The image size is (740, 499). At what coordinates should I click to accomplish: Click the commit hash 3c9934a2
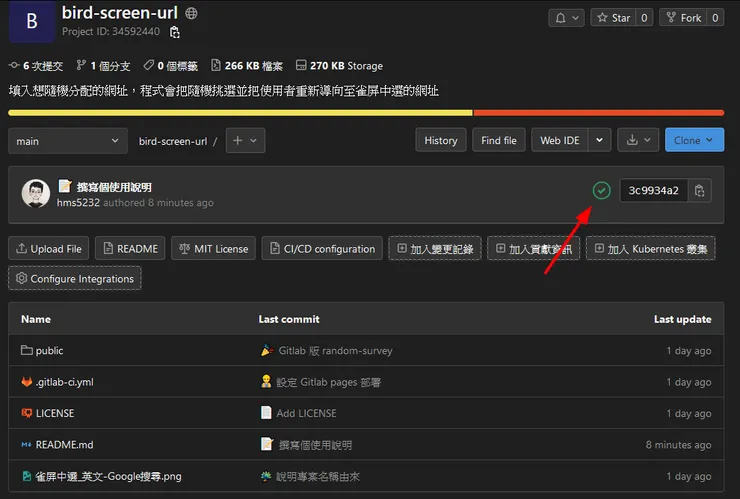coord(653,190)
